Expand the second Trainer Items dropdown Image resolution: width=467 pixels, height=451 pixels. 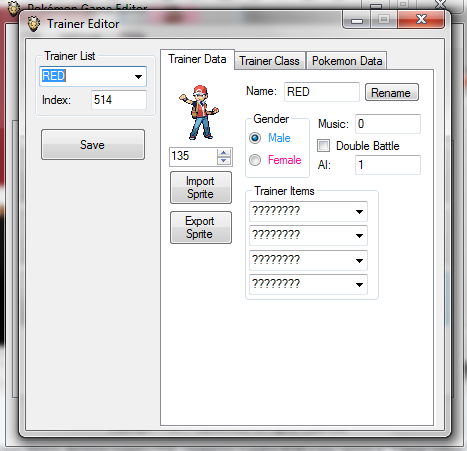click(359, 236)
